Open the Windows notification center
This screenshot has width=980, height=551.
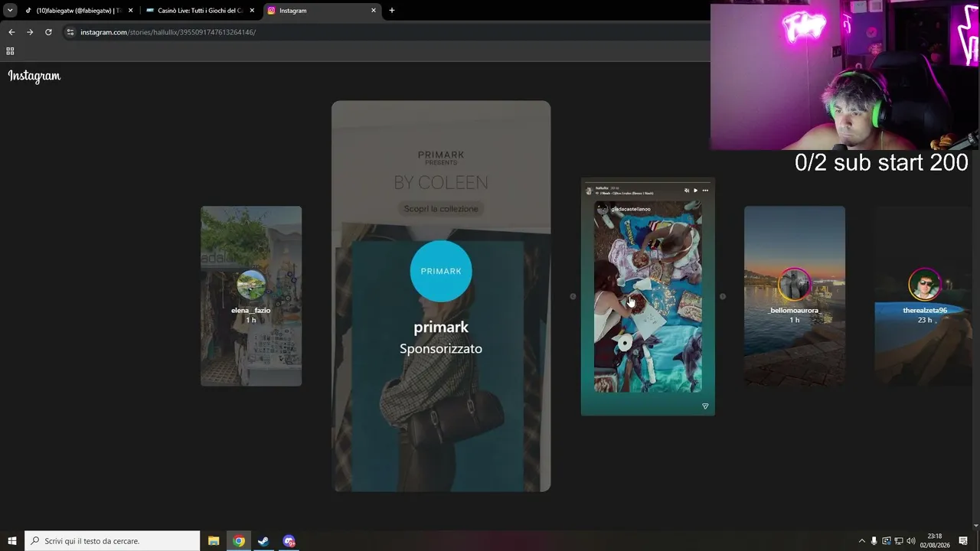point(963,541)
